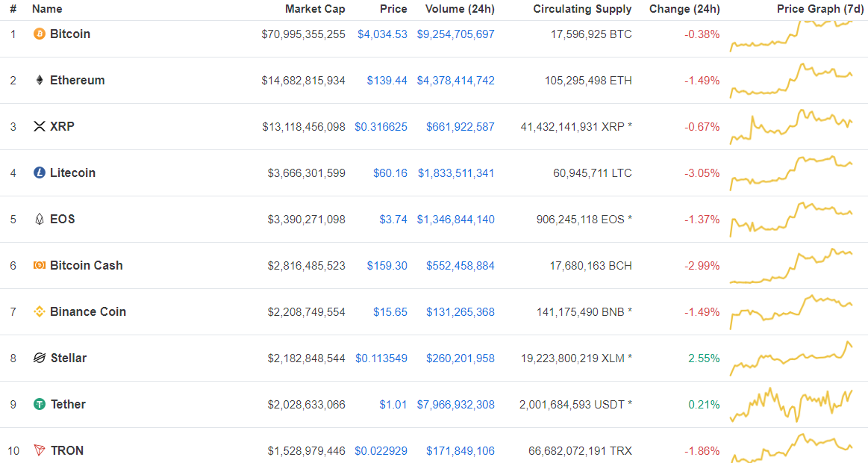The height and width of the screenshot is (463, 868).
Task: Open the Stellar 7-day price graph
Action: click(792, 358)
